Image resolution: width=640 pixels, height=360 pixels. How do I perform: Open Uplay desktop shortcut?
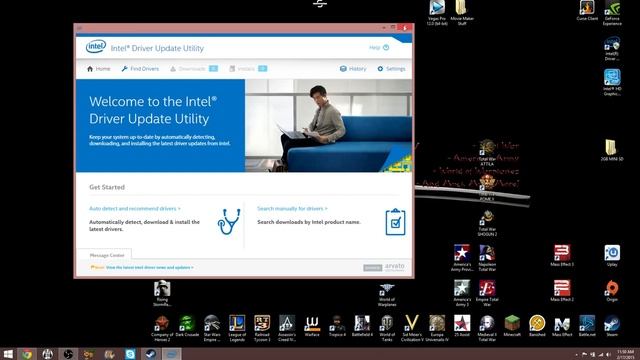pos(612,256)
